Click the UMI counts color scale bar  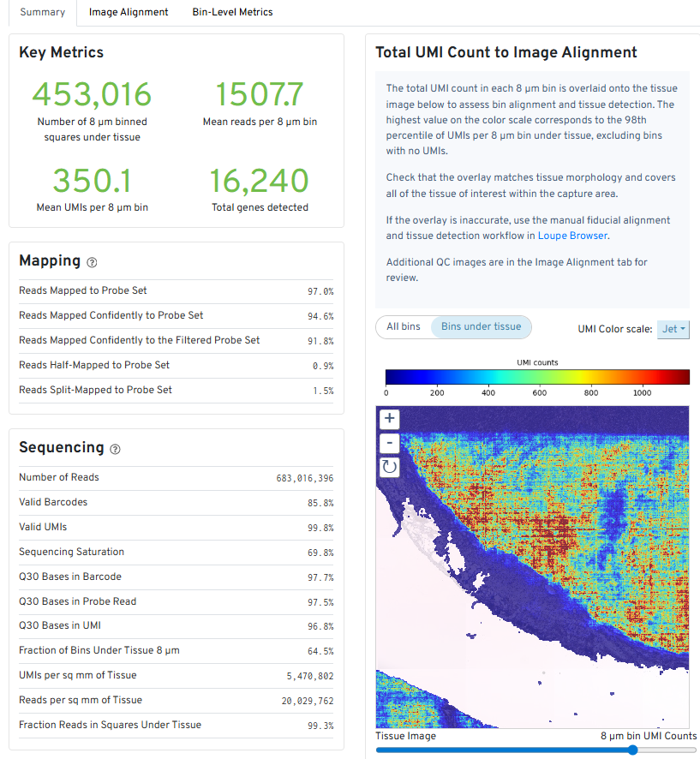click(x=535, y=376)
